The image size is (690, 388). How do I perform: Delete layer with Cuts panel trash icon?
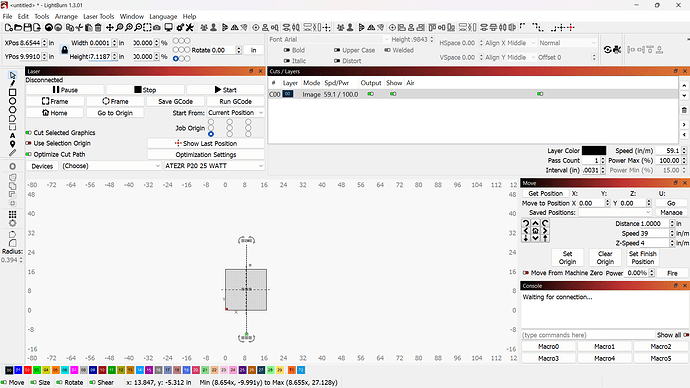[684, 110]
